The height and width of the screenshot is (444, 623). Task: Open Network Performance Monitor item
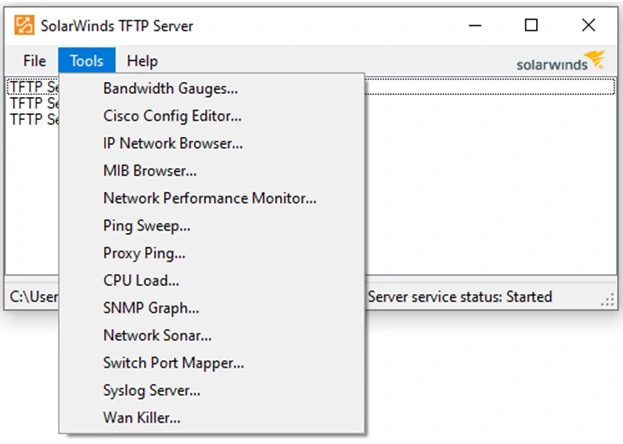pos(212,198)
